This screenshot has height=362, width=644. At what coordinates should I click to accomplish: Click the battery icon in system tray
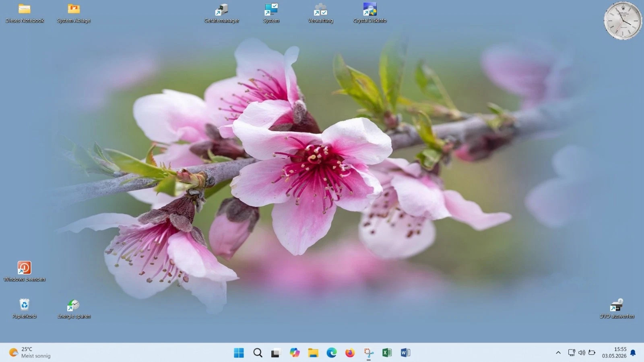click(x=592, y=353)
